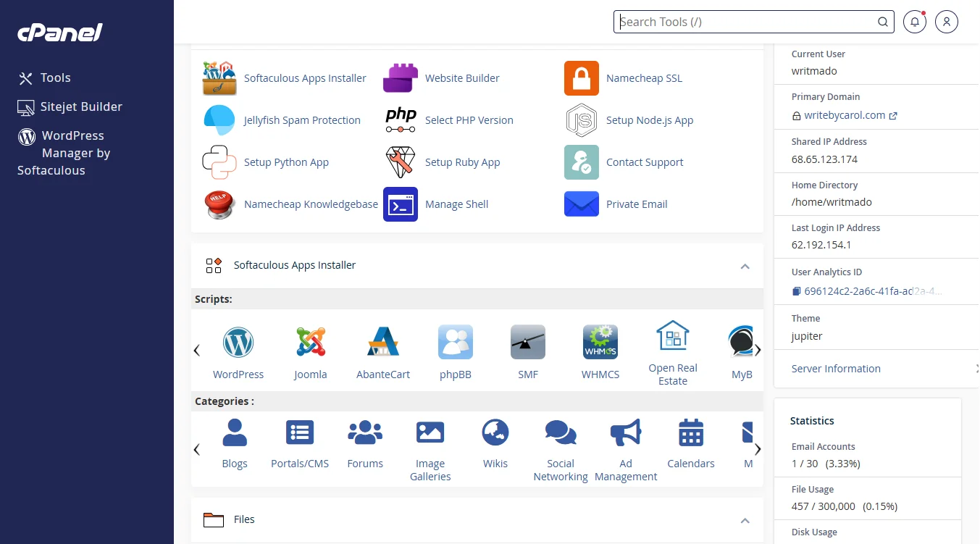Open the notifications bell icon

(x=915, y=22)
